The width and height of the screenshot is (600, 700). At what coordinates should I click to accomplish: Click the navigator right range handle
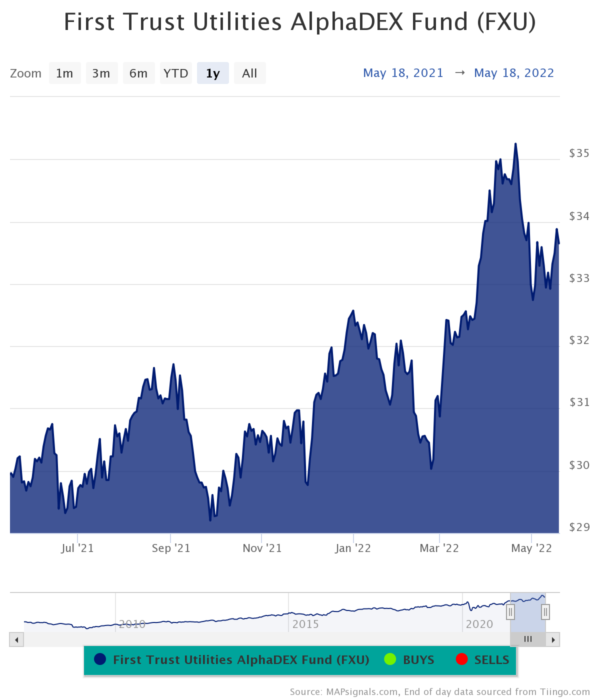(x=545, y=611)
